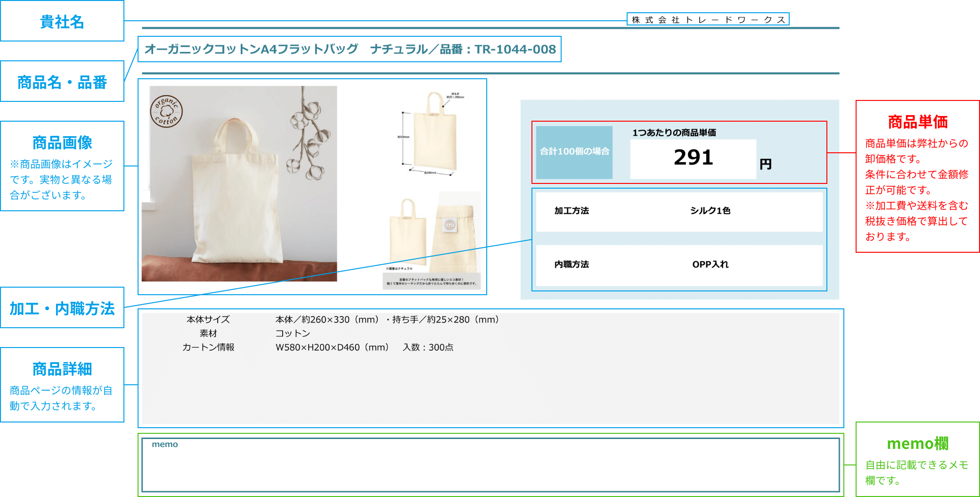The image size is (980, 497).
Task: Click the OPP入れ packaging value
Action: tap(710, 265)
